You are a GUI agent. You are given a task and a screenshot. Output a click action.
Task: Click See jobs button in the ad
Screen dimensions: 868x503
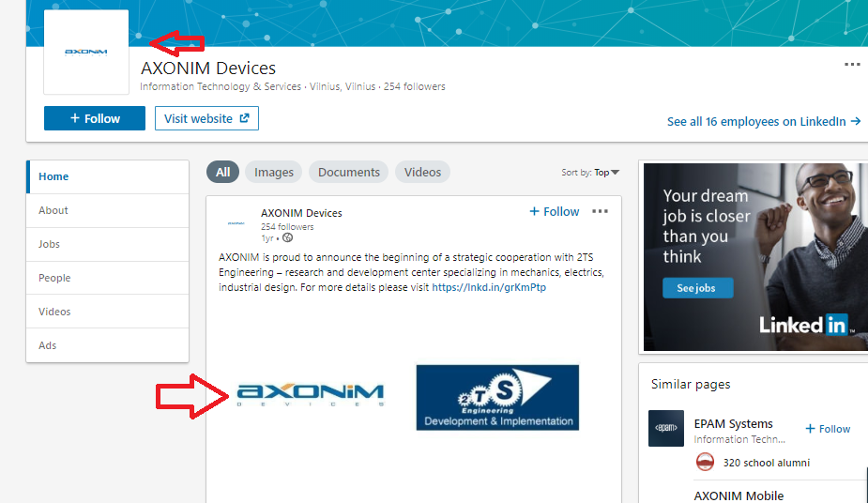pyautogui.click(x=696, y=288)
